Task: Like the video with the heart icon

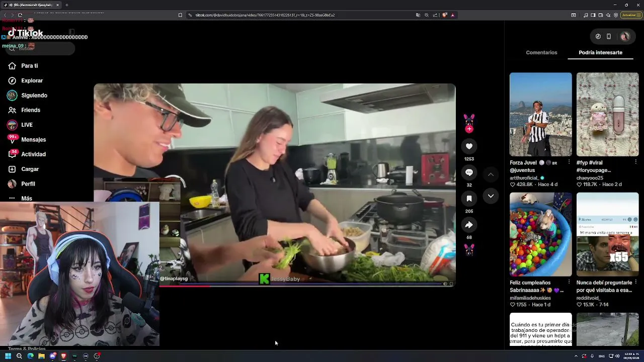Action: pos(469,146)
